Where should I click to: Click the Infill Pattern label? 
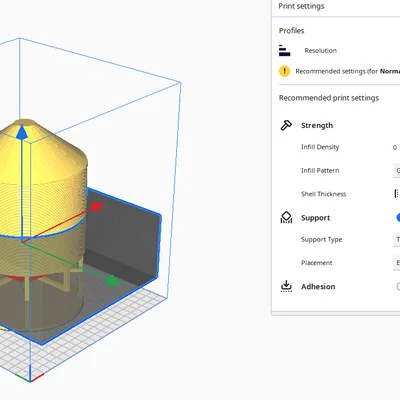320,170
